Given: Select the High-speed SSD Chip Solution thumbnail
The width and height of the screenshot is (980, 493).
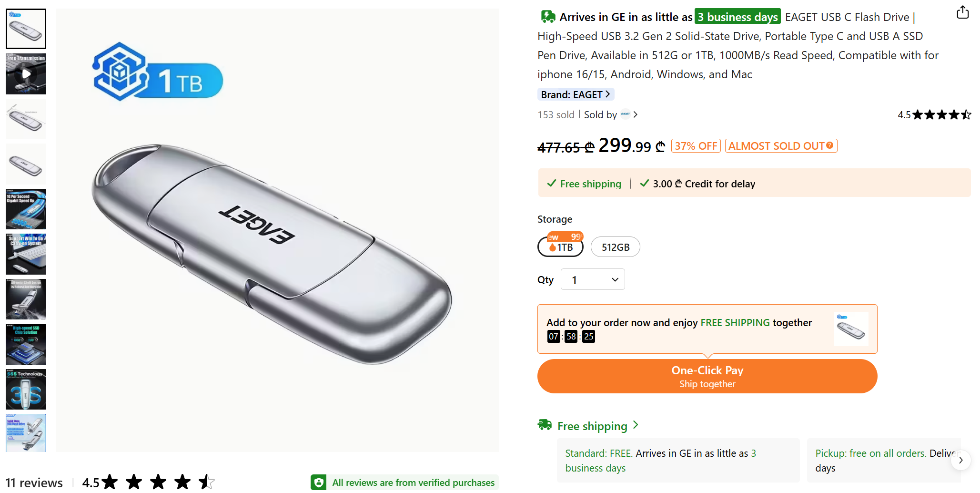Looking at the screenshot, I should click(26, 344).
